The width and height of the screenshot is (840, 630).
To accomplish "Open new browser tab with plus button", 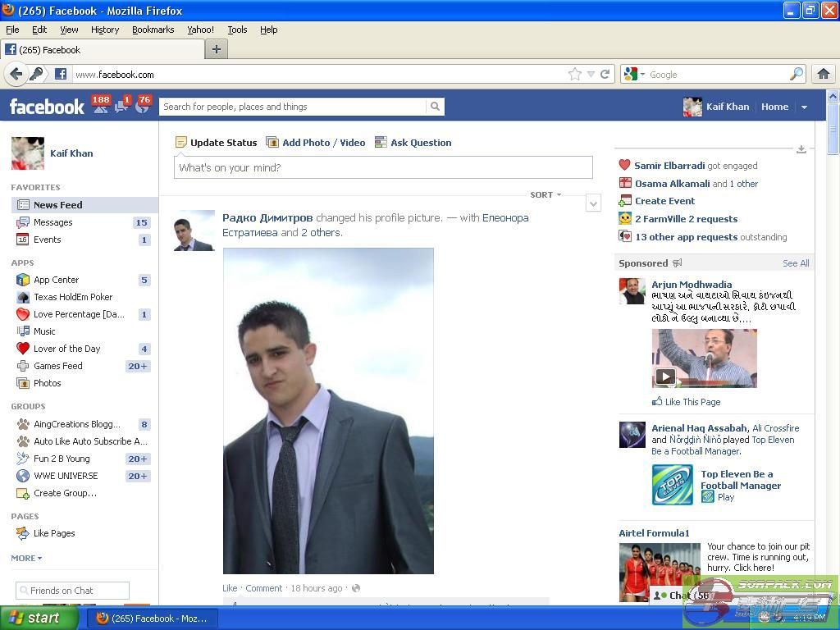I will point(217,49).
